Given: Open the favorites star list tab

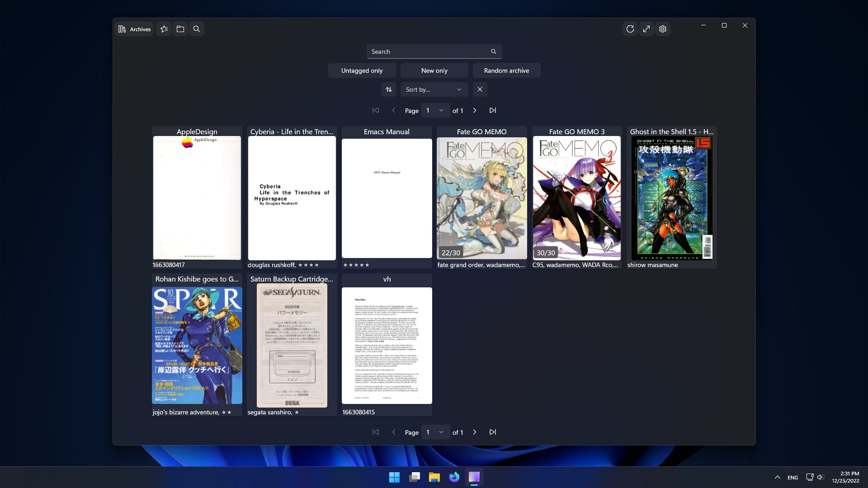Looking at the screenshot, I should tap(164, 29).
